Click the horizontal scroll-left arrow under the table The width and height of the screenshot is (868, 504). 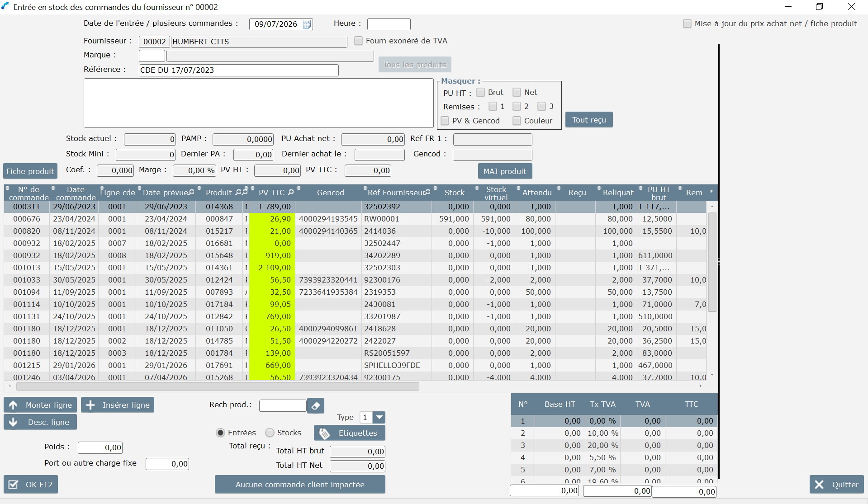[10, 386]
